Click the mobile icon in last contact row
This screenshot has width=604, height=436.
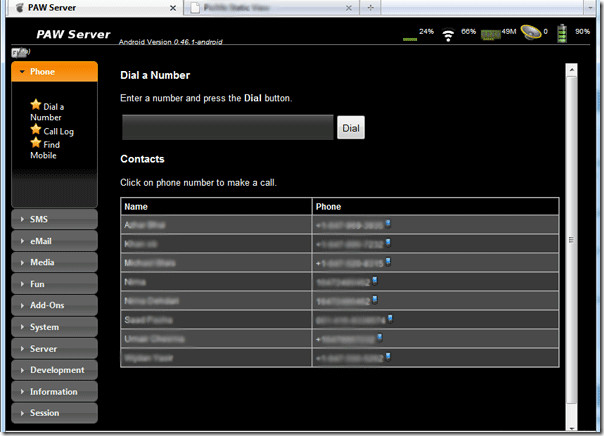coord(388,356)
